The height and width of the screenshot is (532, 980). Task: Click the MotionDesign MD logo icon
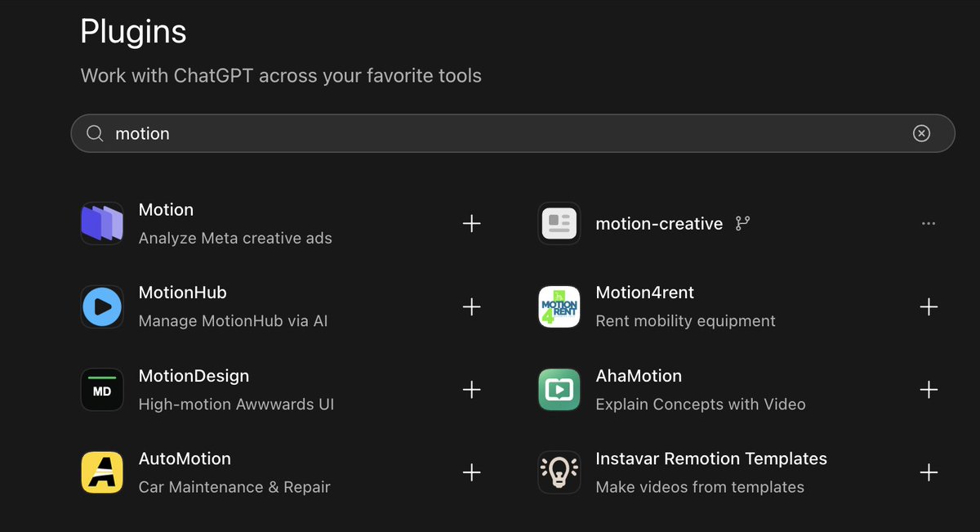point(102,390)
